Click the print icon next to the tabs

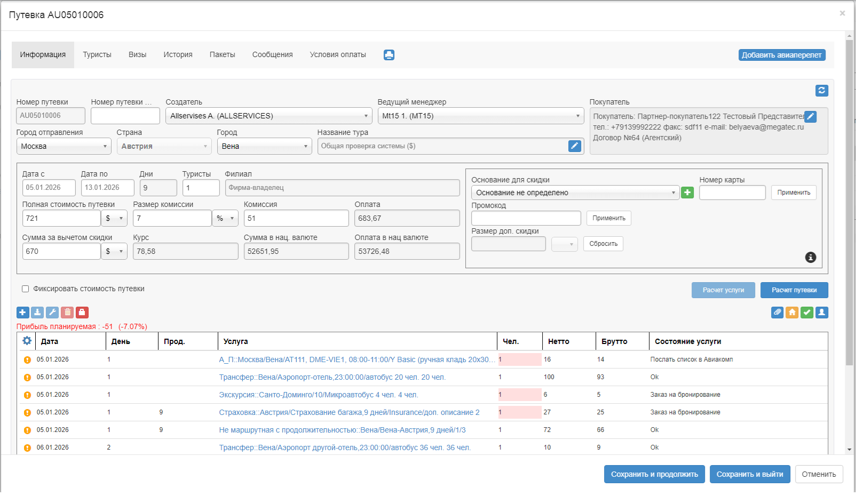coord(389,55)
